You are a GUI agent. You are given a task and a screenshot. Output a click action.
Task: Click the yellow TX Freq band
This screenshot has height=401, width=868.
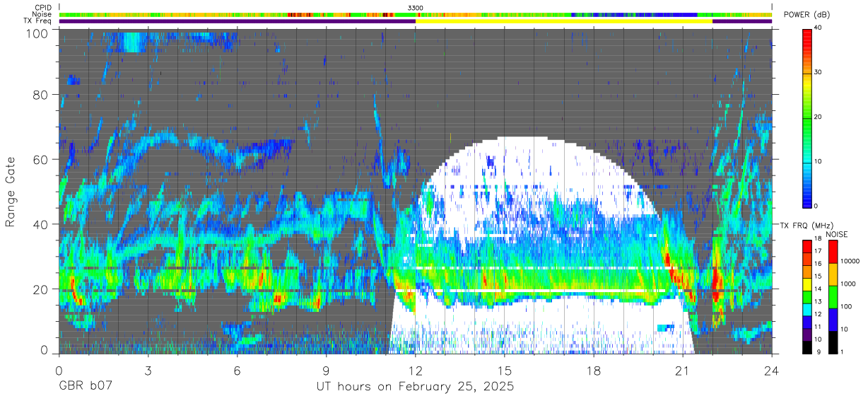point(564,21)
